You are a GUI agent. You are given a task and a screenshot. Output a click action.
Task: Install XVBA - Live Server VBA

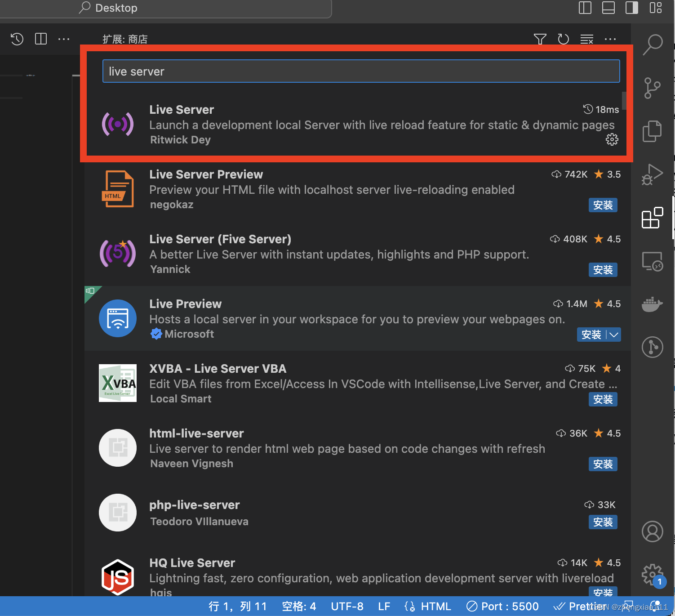(603, 399)
